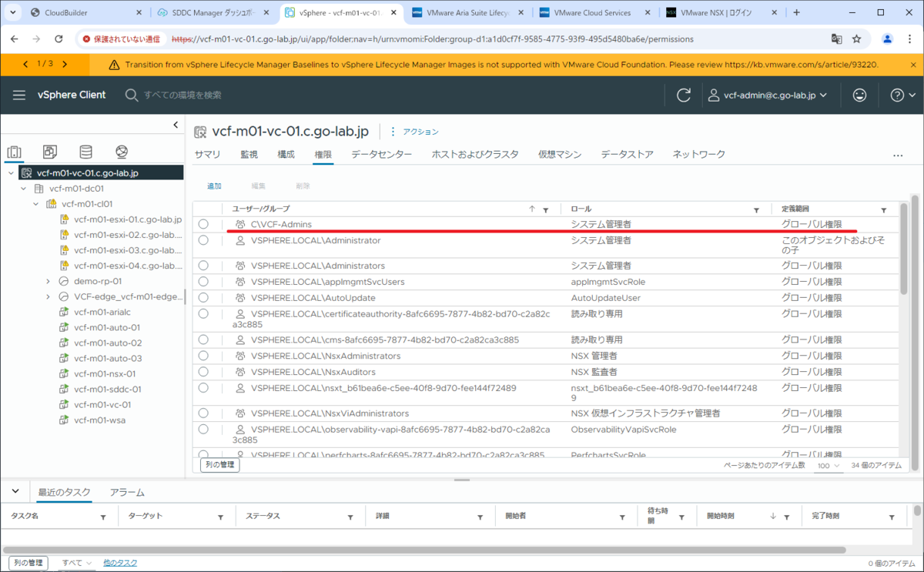Open the feedback smiley icon
Image resolution: width=924 pixels, height=572 pixels.
tap(859, 95)
